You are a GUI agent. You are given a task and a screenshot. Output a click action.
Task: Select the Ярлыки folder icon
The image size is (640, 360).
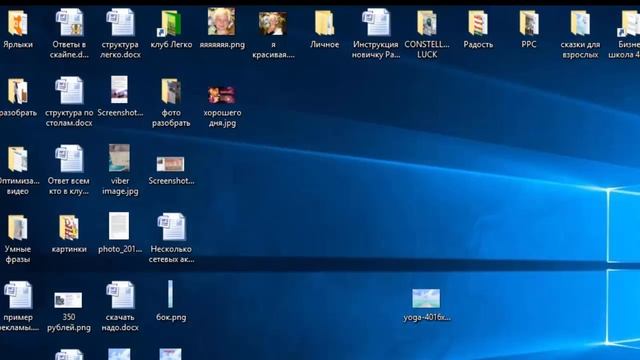[18, 23]
